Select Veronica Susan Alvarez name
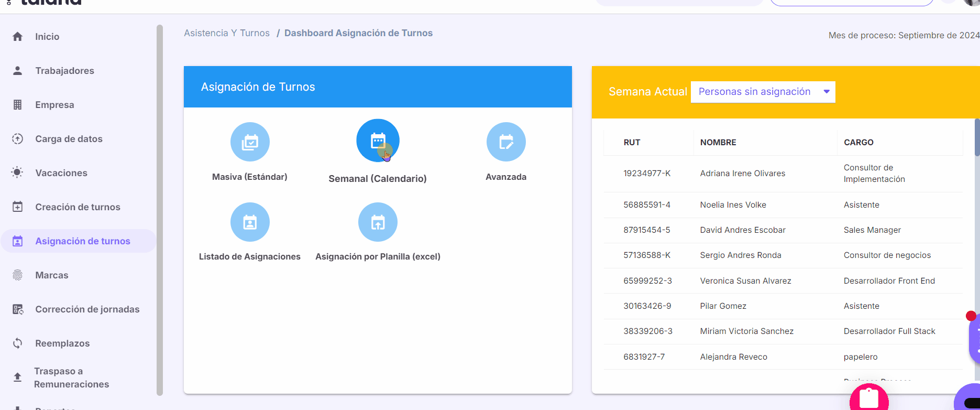The width and height of the screenshot is (980, 410). point(746,281)
